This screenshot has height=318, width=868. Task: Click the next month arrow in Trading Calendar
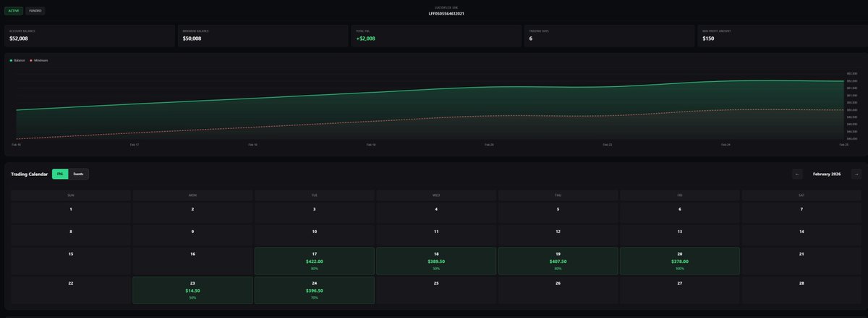click(856, 174)
